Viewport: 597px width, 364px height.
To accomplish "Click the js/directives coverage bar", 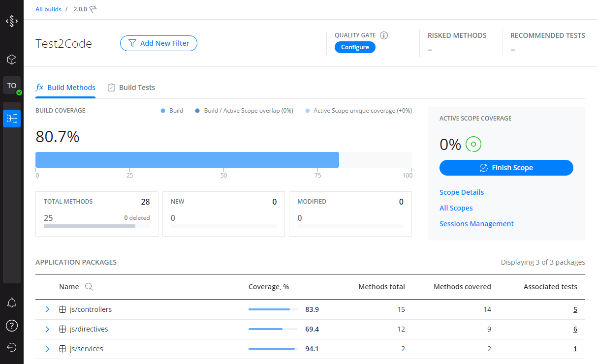I will (x=273, y=329).
